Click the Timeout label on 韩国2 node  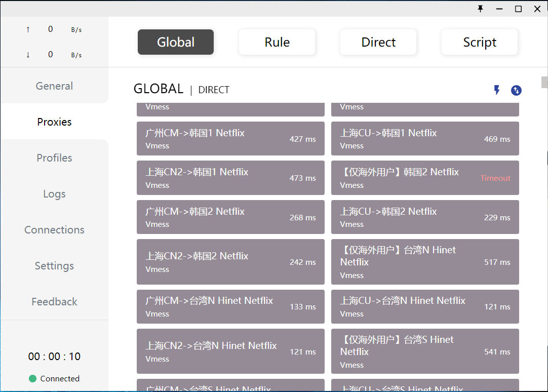click(495, 178)
